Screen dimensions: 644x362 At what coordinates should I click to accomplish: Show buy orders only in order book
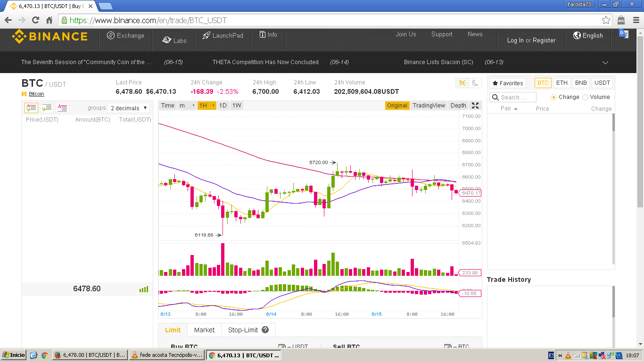[46, 108]
